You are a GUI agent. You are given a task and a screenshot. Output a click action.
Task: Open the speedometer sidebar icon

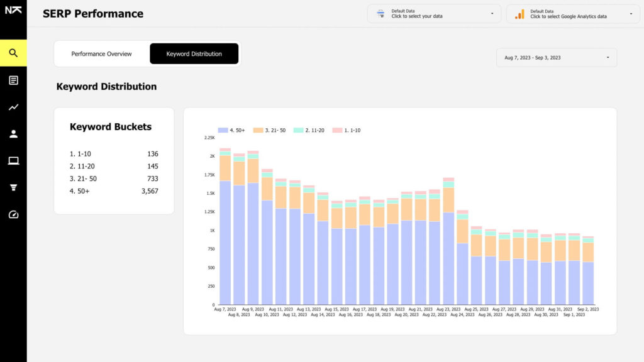click(13, 214)
